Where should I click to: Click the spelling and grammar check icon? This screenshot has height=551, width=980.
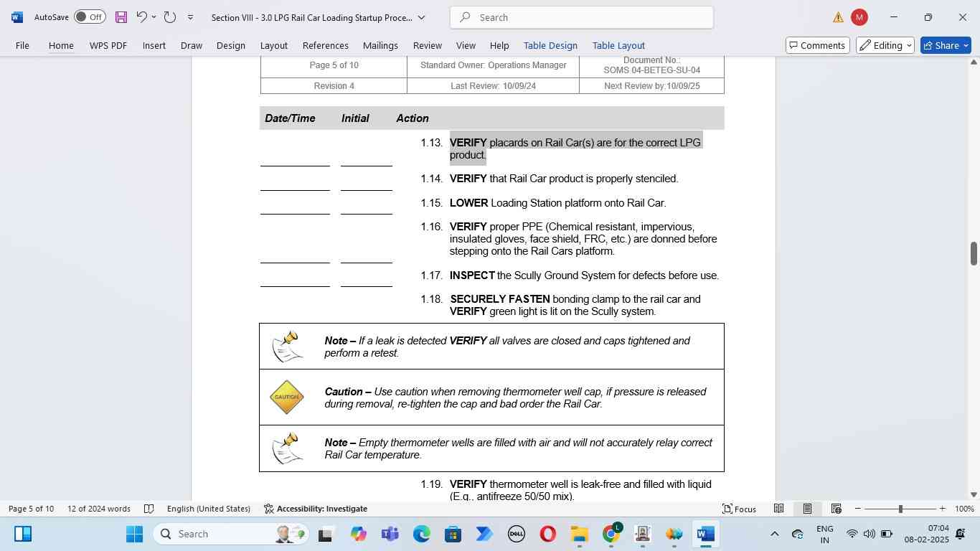(x=149, y=509)
